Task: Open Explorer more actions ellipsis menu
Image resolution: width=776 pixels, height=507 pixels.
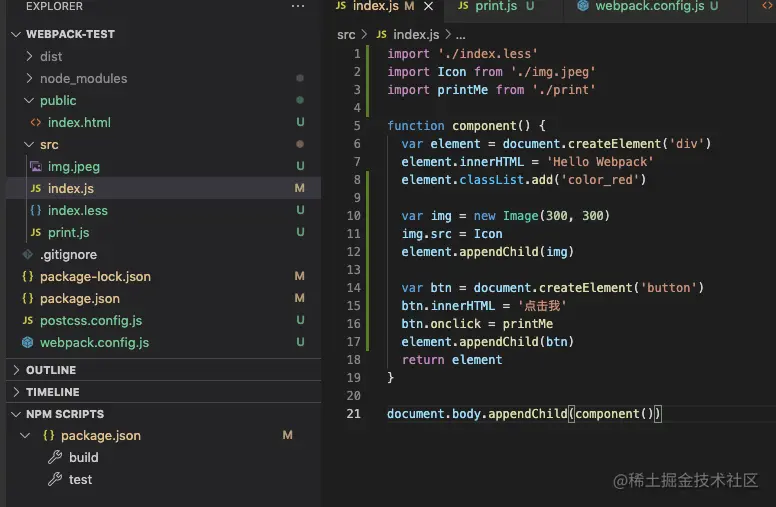Action: [298, 6]
